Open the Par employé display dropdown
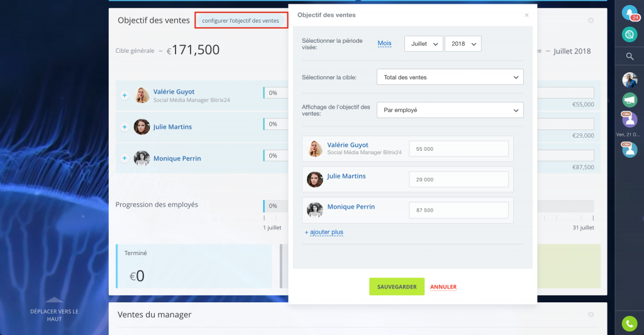 point(450,110)
